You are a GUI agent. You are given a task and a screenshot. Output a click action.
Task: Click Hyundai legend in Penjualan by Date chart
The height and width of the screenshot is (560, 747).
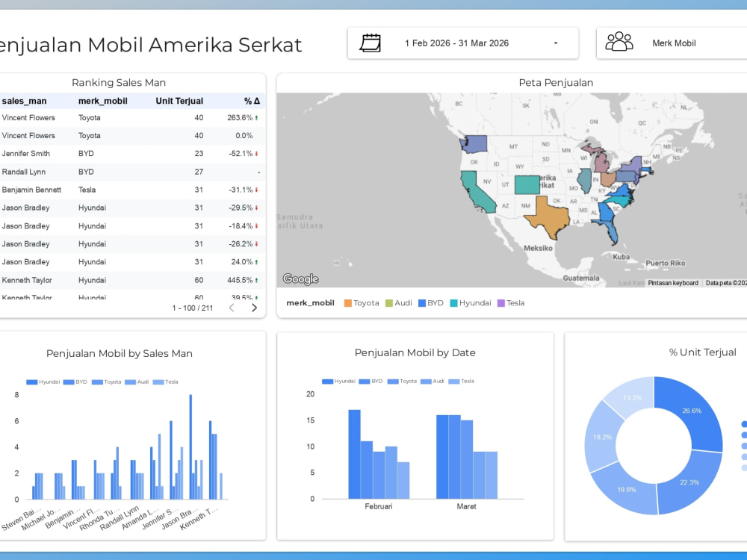click(x=338, y=381)
